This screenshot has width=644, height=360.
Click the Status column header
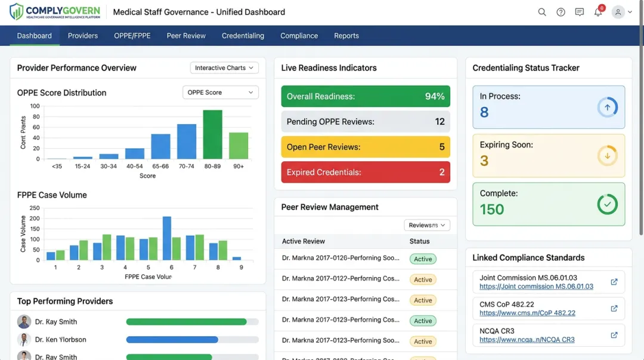419,242
